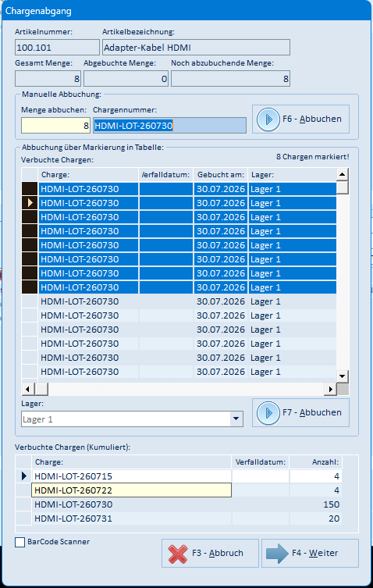Click the F3 - Abbruch button
373x588 pixels.
211,553
